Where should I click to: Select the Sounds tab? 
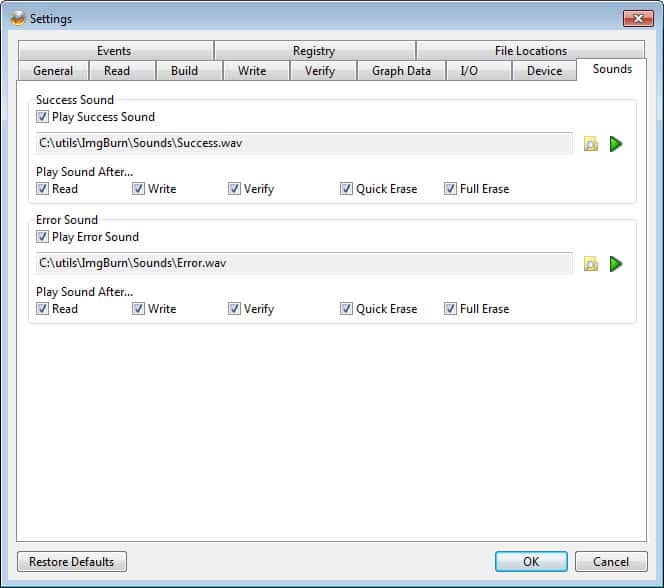611,69
